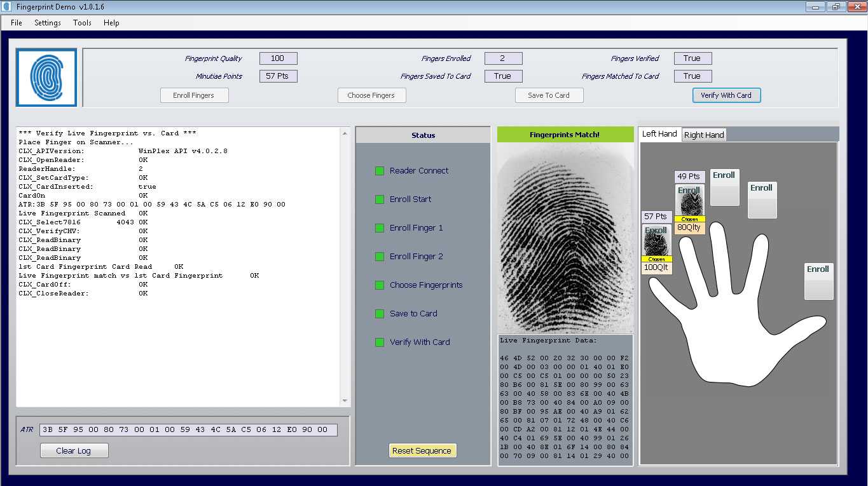Click the green Save to Card indicator
Screen dimensions: 868x486
tap(380, 314)
